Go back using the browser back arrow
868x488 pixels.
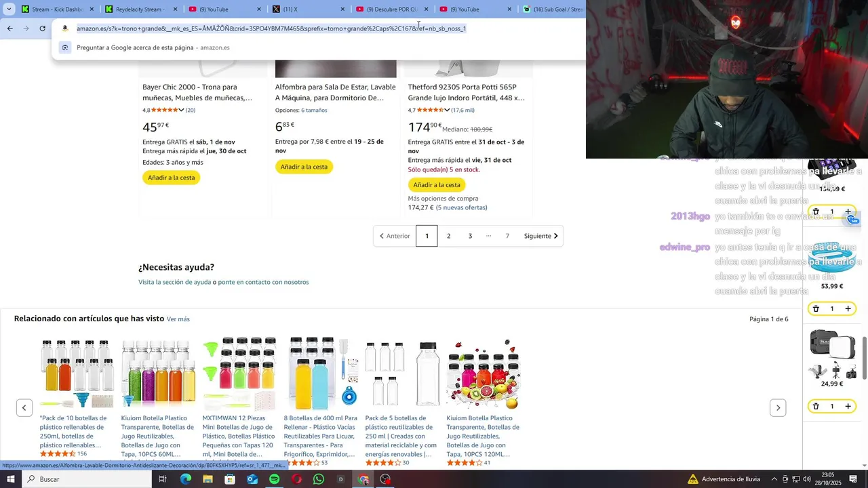[9, 28]
